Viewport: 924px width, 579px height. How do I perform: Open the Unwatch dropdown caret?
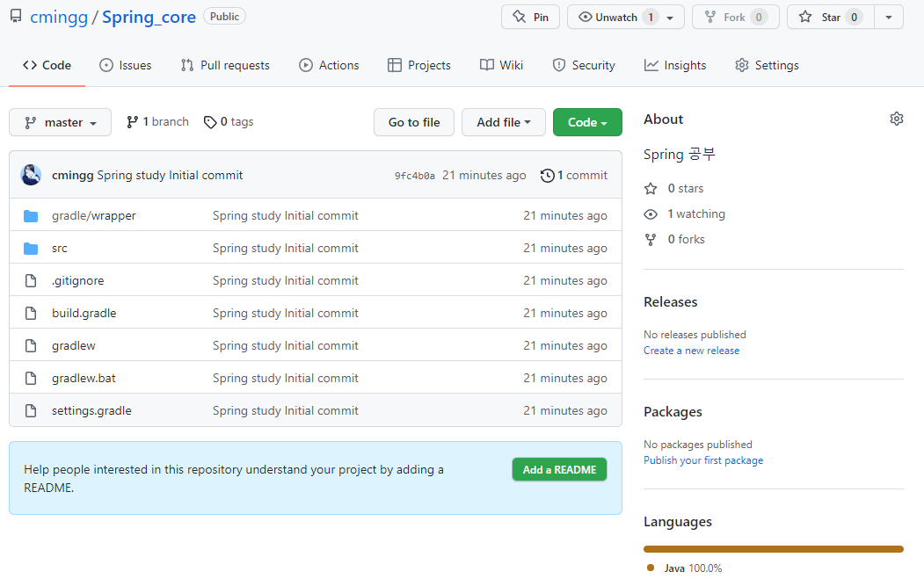click(x=670, y=18)
